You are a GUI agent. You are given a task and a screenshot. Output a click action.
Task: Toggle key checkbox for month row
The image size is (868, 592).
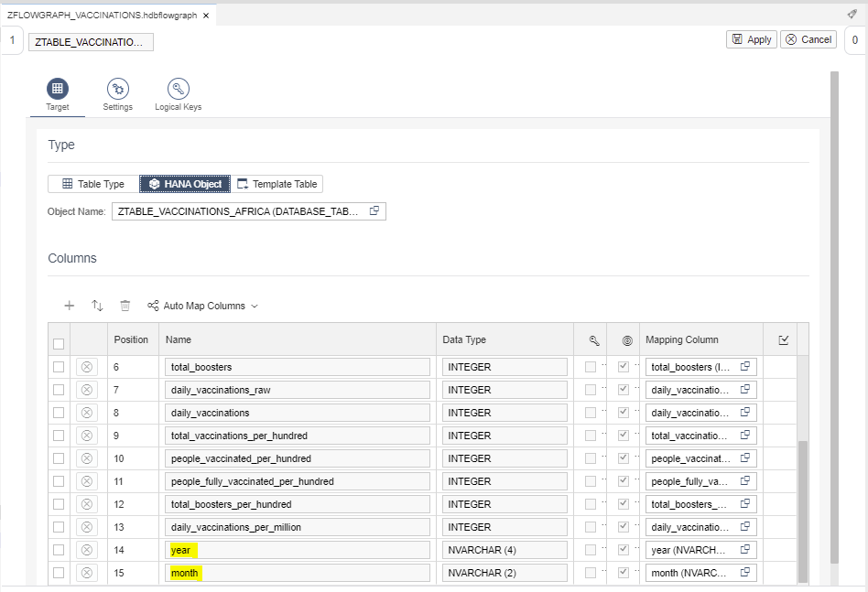coord(591,573)
